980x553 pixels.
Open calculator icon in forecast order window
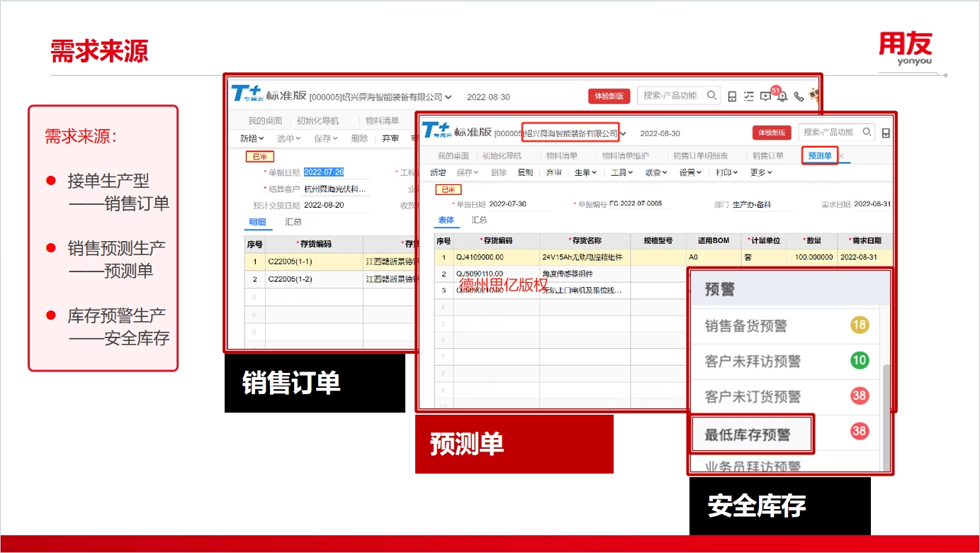(x=886, y=133)
